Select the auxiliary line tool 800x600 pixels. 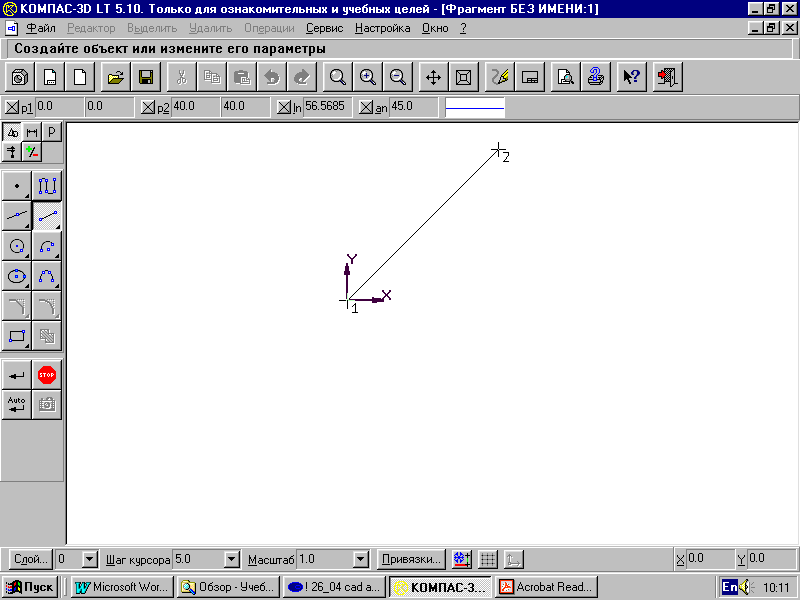pos(17,216)
